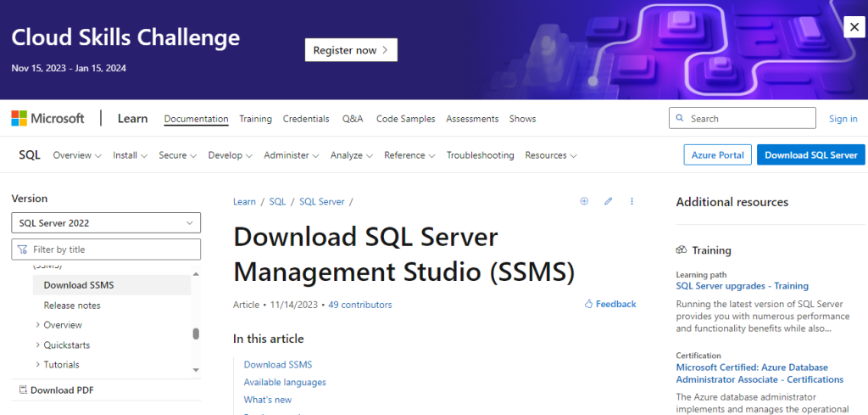Click the Microsoft logo
Screen dimensions: 868x415
point(47,118)
